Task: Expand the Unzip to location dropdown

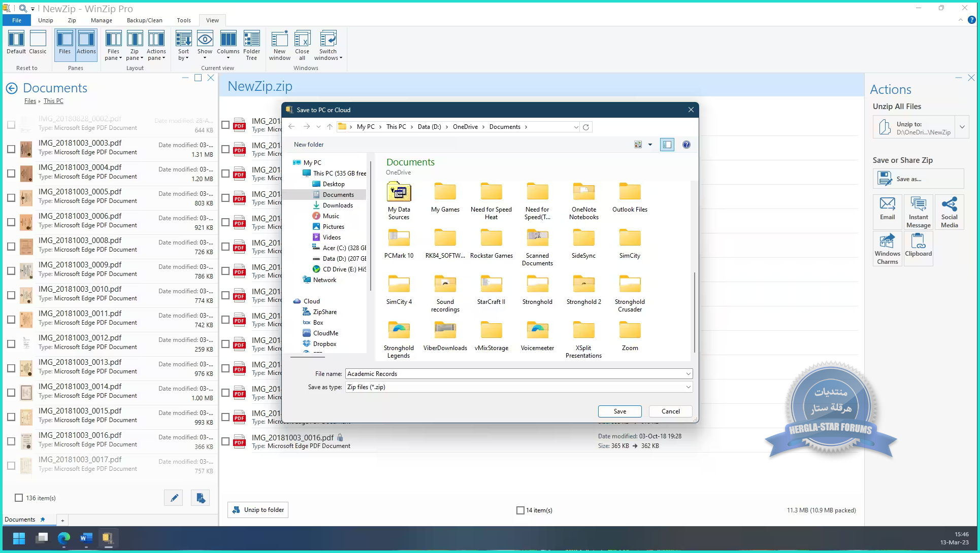Action: (962, 127)
